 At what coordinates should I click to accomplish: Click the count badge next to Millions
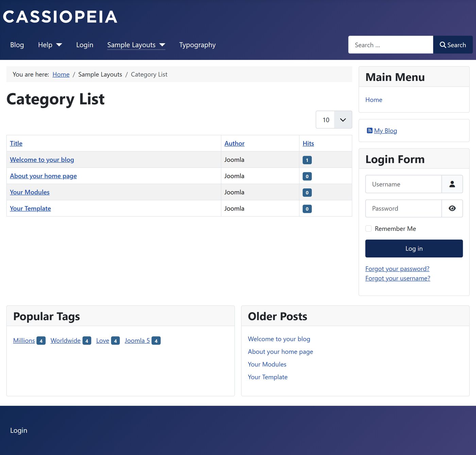point(41,341)
